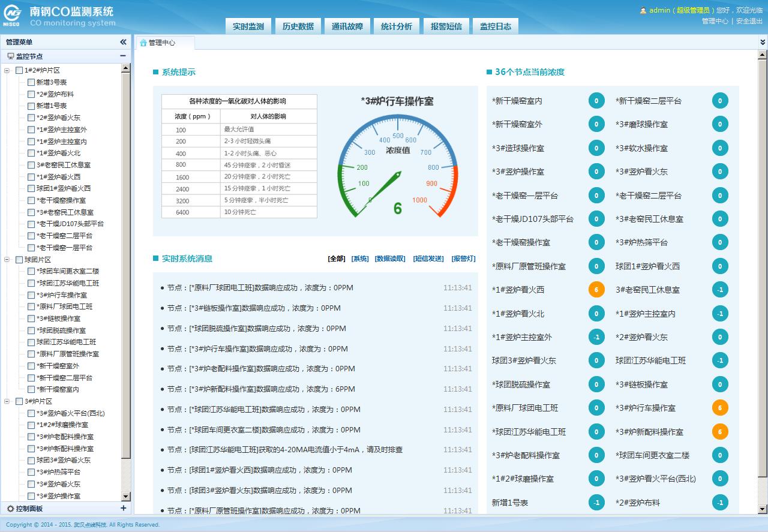Open the 历史数据 menu
This screenshot has height=532, width=768.
298,26
